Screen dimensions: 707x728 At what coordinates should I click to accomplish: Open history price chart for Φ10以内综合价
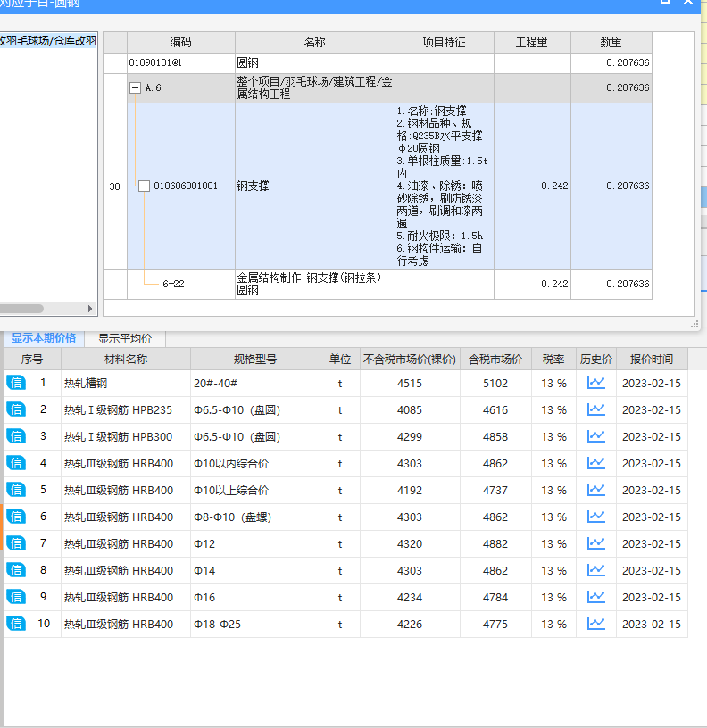[596, 463]
